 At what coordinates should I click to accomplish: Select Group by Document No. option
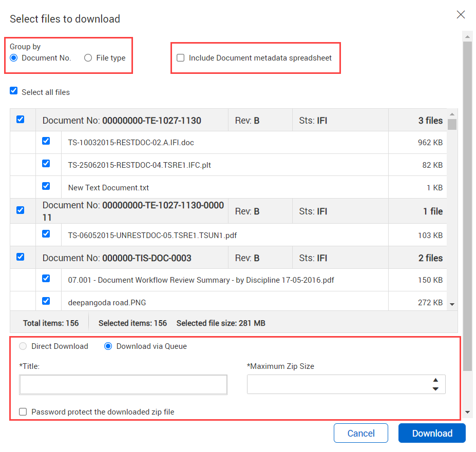tap(14, 58)
